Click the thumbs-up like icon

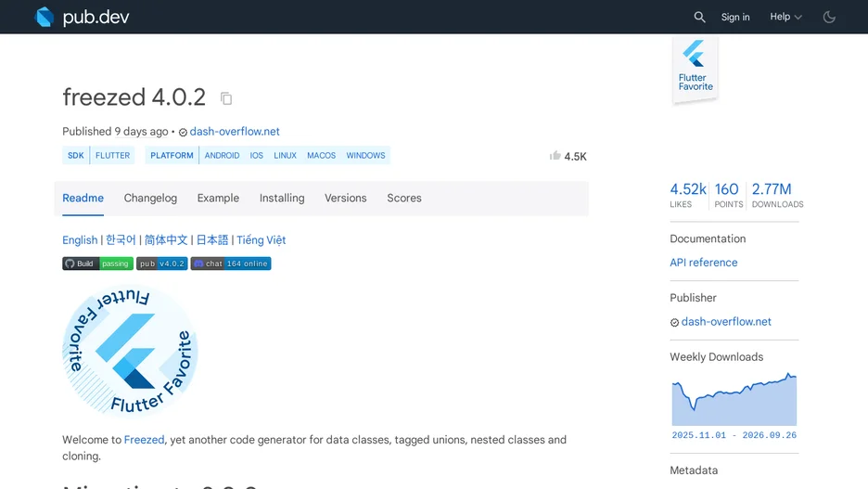tap(555, 156)
